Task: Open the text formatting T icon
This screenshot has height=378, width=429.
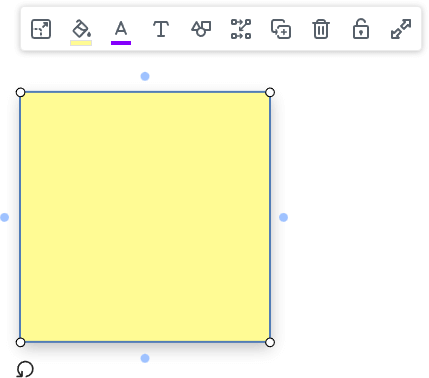Action: 161,29
